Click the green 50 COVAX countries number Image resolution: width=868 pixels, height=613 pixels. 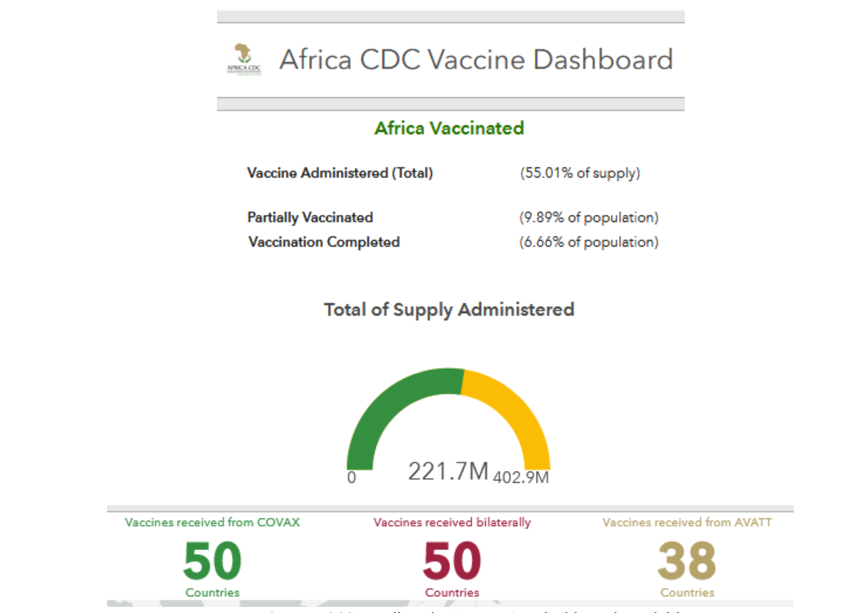tap(212, 560)
